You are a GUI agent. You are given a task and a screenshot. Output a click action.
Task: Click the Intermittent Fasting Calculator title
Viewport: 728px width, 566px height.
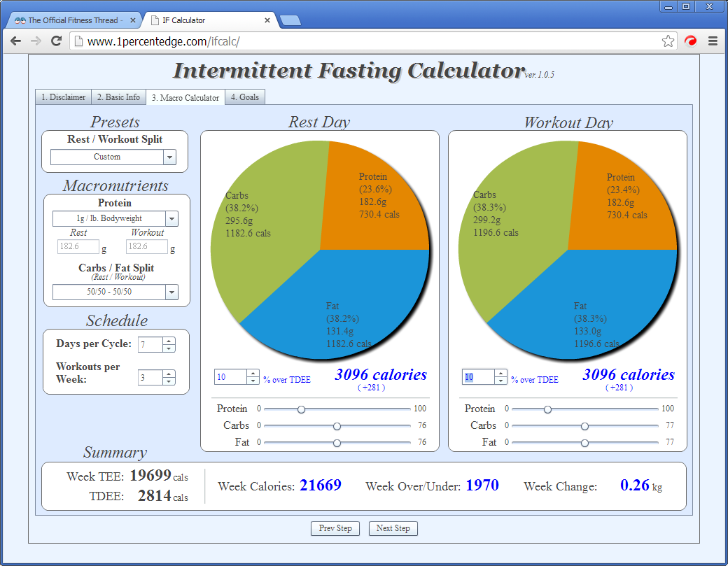coord(349,71)
